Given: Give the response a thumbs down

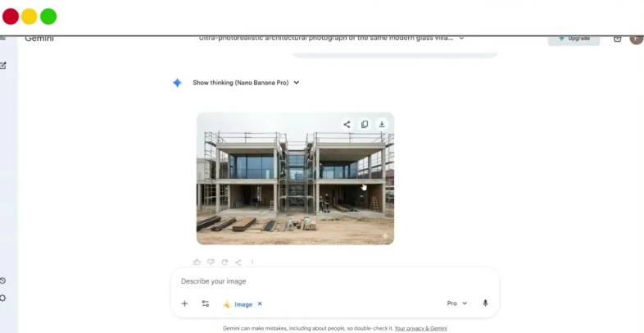Looking at the screenshot, I should (211, 262).
